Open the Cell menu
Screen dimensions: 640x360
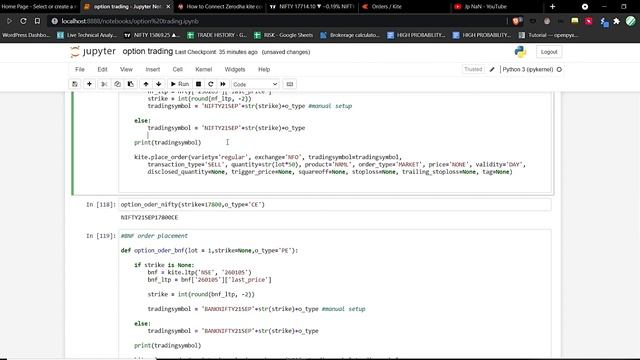click(178, 69)
